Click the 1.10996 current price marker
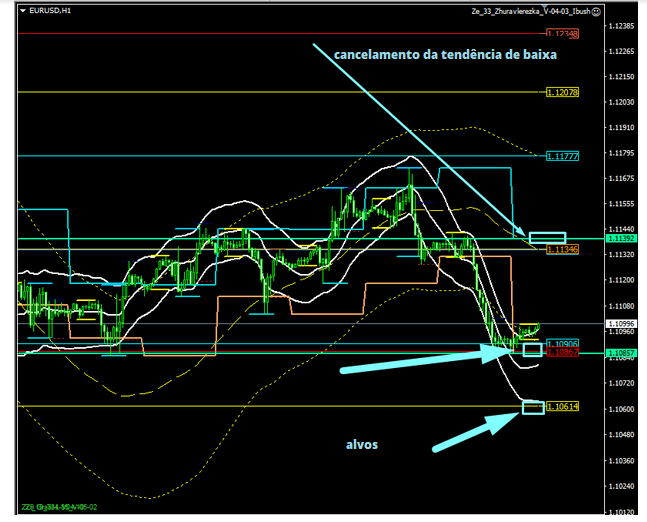 (x=621, y=324)
